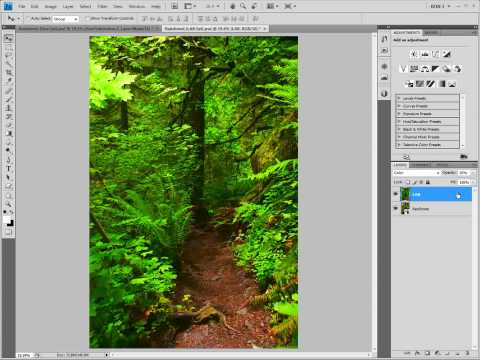Open the Color blend mode dropdown

[416, 173]
